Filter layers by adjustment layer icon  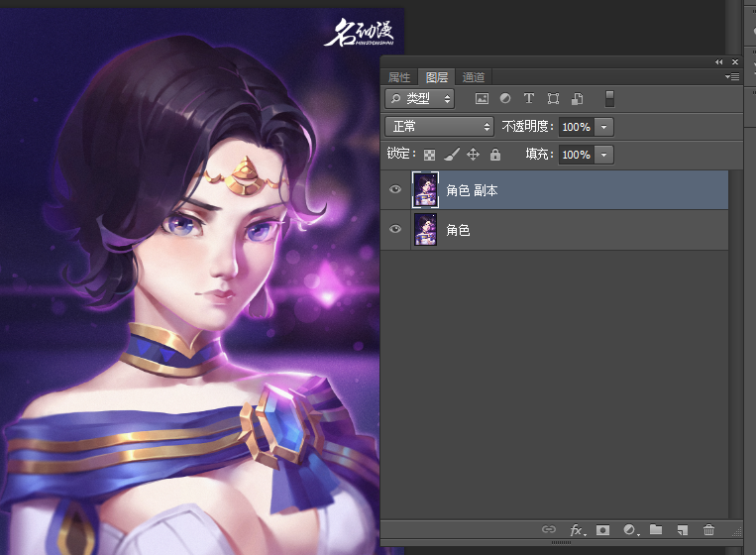point(505,98)
